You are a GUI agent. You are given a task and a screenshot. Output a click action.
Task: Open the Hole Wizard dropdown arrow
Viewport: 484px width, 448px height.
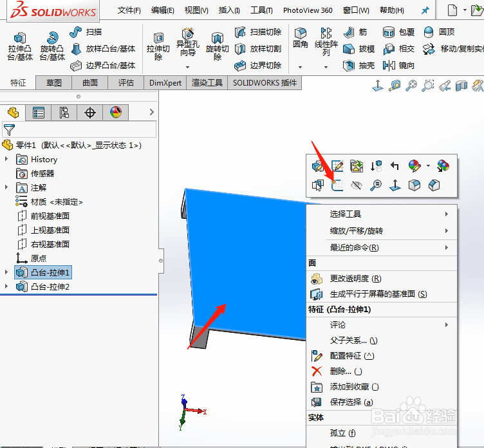coord(187,67)
